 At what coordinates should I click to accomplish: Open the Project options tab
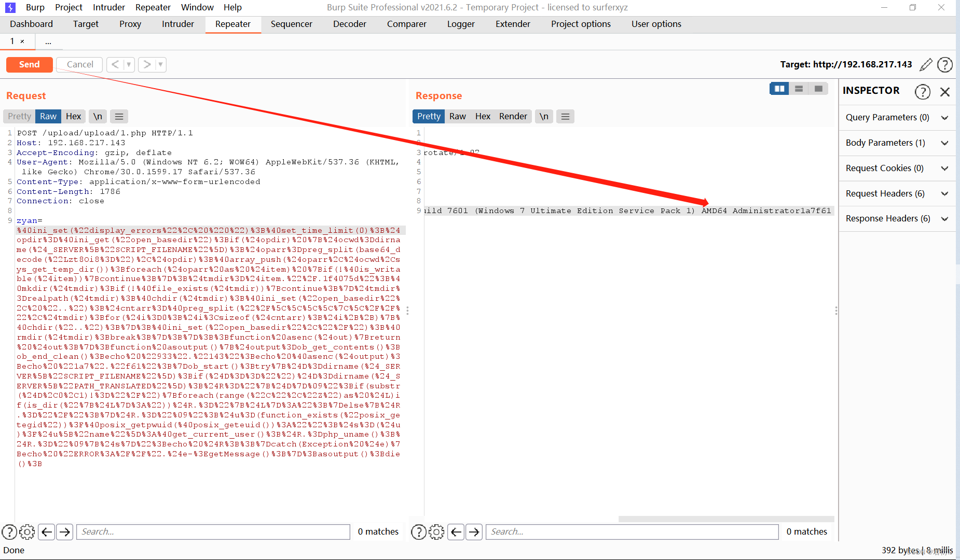pos(581,24)
